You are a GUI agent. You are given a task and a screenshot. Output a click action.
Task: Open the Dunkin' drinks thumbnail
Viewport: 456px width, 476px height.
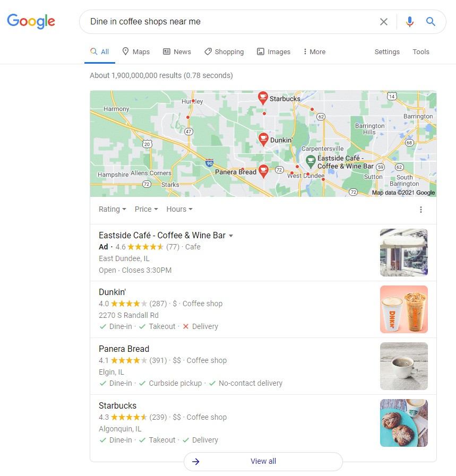pos(404,309)
